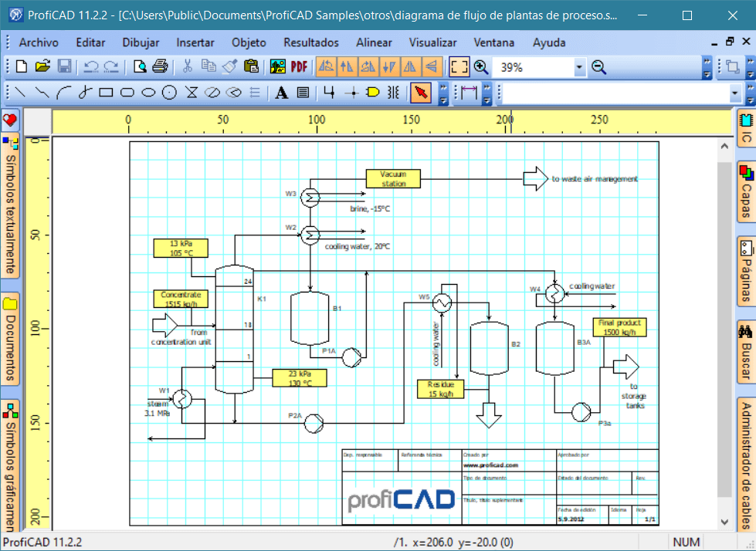This screenshot has width=756, height=551.
Task: Open the Ventana menu
Action: pyautogui.click(x=493, y=42)
